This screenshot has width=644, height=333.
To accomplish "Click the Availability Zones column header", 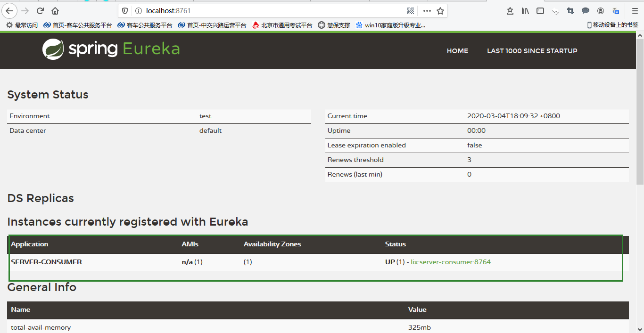I will point(272,244).
